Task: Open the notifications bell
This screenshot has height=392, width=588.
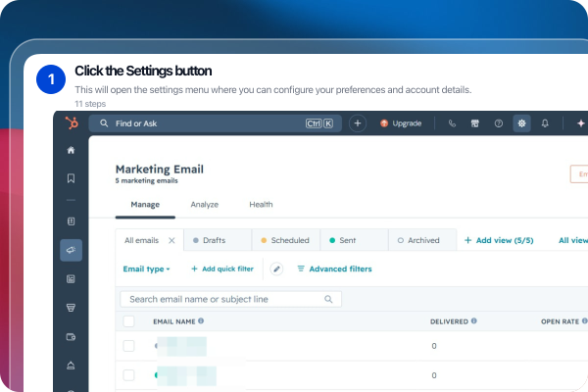Action: point(545,123)
